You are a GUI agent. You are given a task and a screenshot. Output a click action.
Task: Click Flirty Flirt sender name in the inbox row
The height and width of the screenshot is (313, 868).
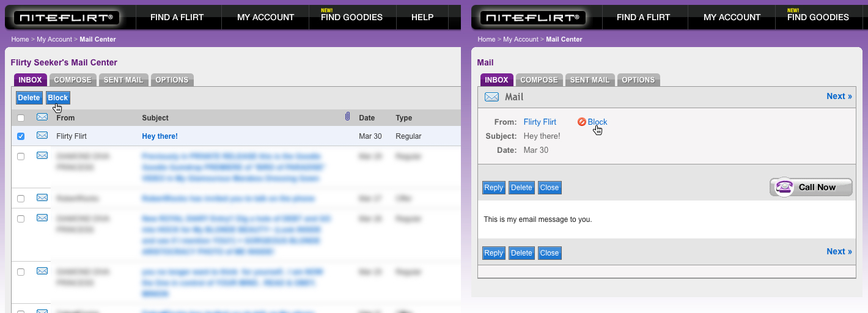72,136
